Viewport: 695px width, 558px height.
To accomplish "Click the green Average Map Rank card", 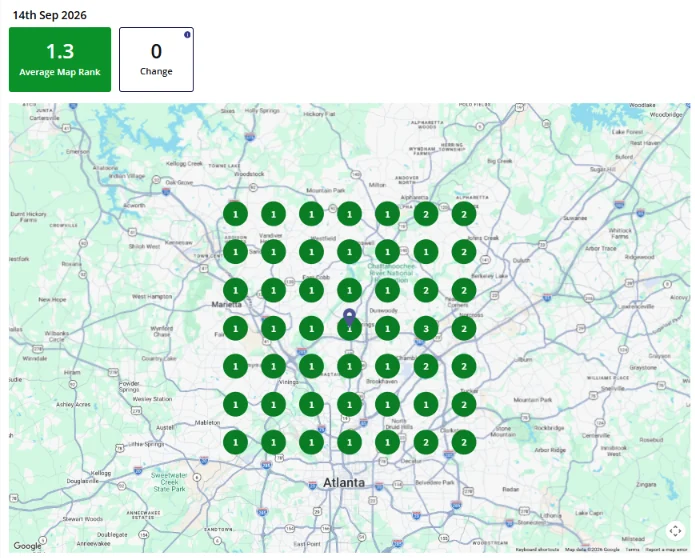I will click(60, 59).
